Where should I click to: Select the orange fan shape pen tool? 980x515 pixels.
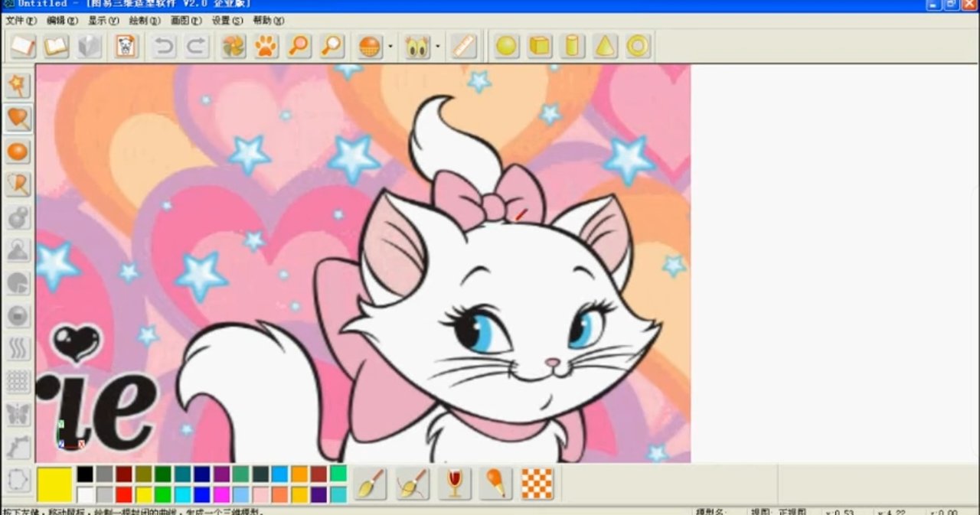(18, 184)
